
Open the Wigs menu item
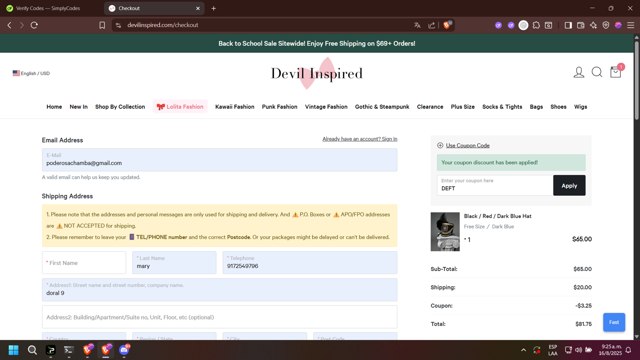[580, 107]
